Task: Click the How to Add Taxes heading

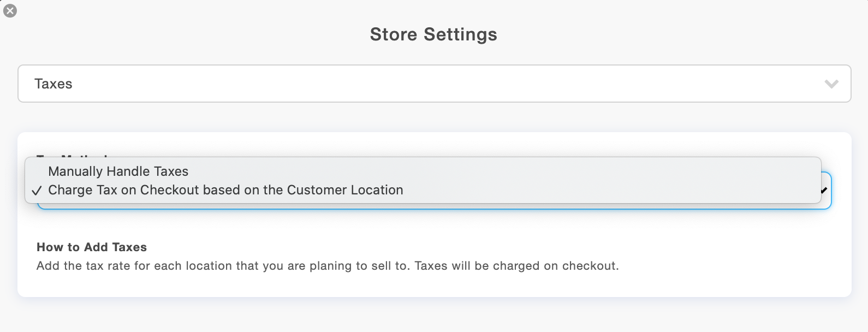Action: 92,247
